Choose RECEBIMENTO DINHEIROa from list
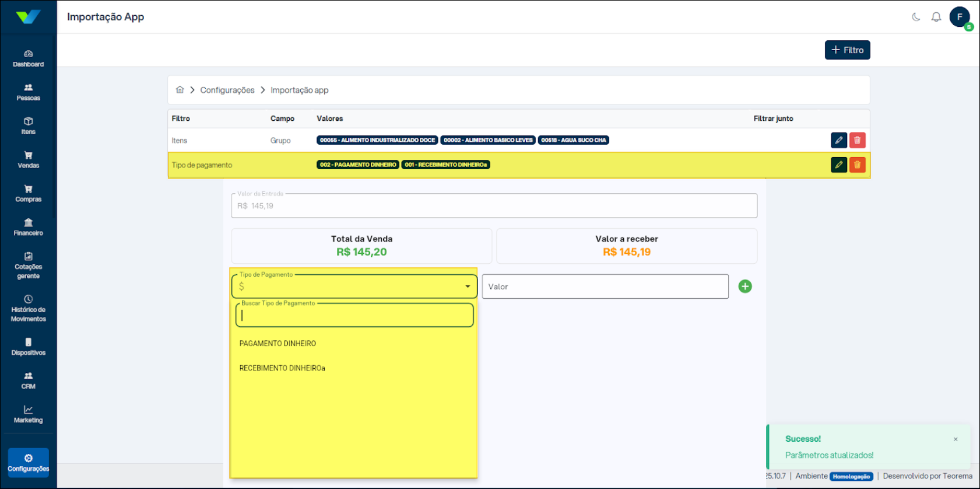 (282, 368)
